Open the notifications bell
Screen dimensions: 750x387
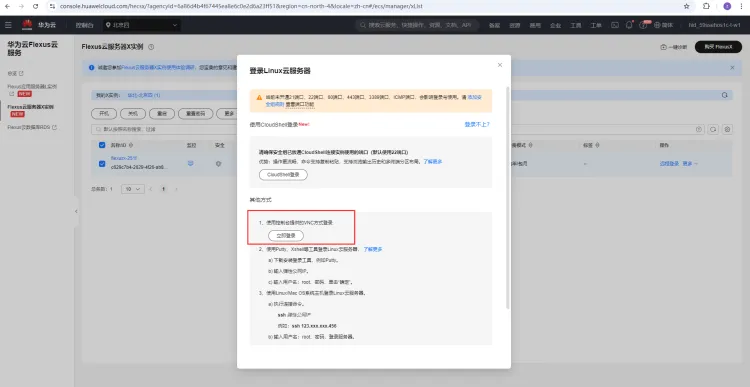[x=629, y=25]
